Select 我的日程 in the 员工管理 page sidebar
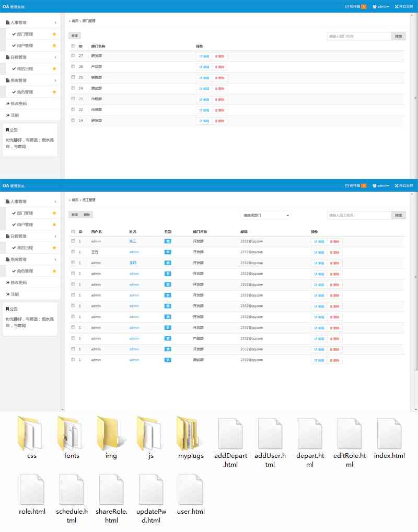 pos(25,247)
